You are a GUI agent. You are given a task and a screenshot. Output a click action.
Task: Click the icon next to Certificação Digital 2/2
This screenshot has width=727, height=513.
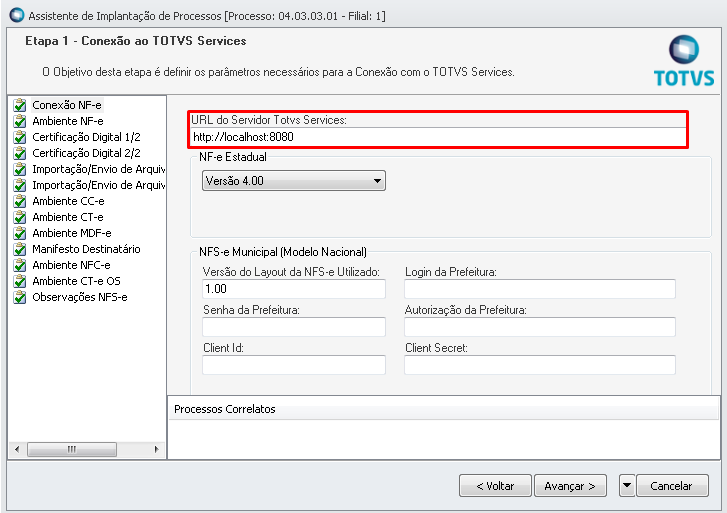tap(20, 153)
